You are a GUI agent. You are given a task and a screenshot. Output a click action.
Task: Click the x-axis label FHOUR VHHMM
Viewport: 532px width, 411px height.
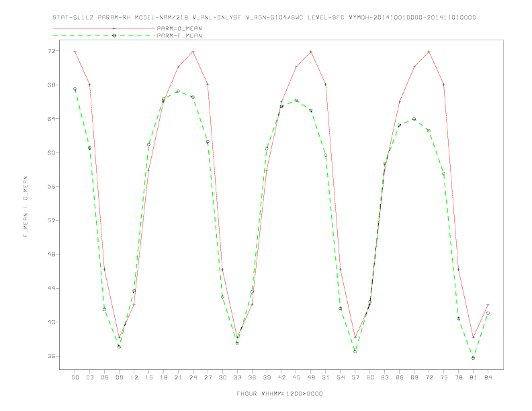coord(279,394)
